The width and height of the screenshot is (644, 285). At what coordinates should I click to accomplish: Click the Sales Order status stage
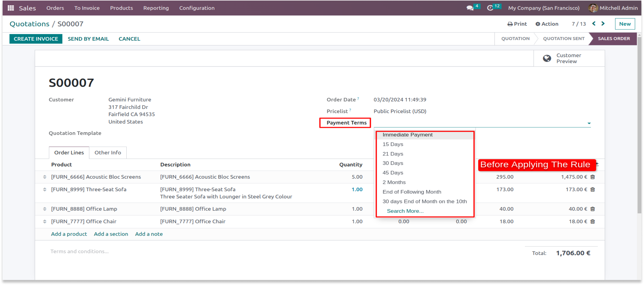(614, 38)
